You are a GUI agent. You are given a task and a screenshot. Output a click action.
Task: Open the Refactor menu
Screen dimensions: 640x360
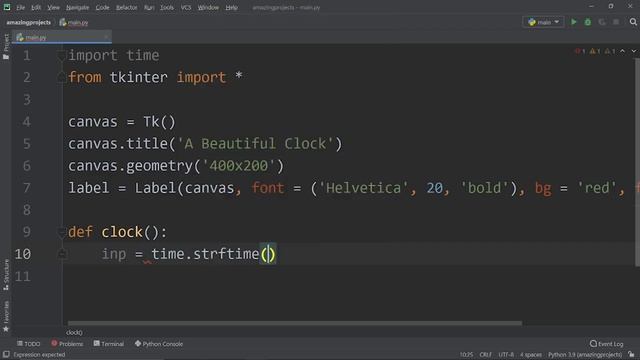[127, 7]
